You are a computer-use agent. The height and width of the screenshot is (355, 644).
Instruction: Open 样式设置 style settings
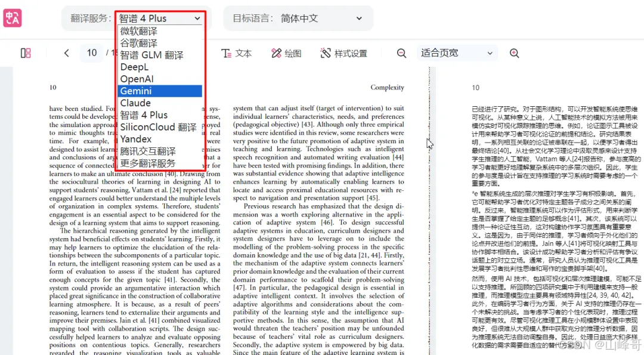point(344,54)
